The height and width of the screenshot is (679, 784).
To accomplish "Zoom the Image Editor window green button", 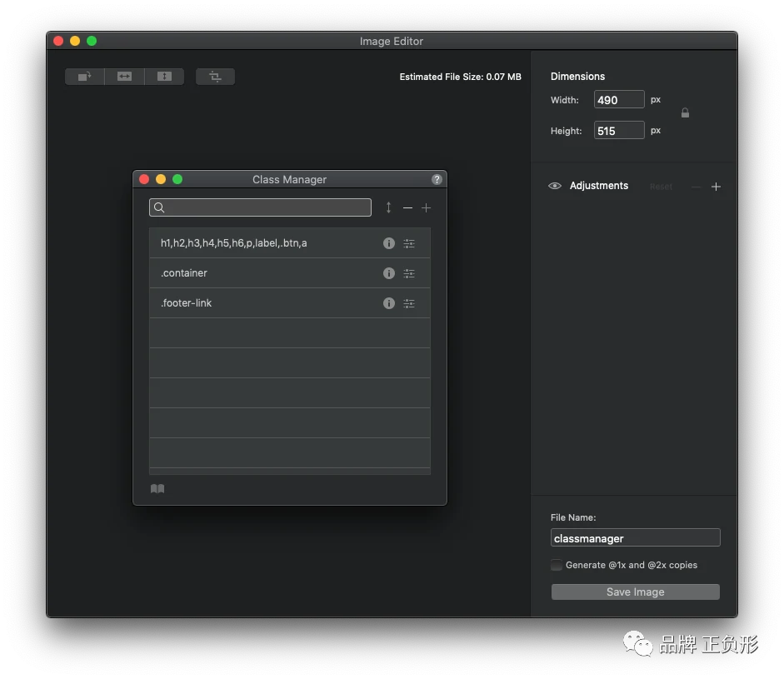I will point(92,41).
